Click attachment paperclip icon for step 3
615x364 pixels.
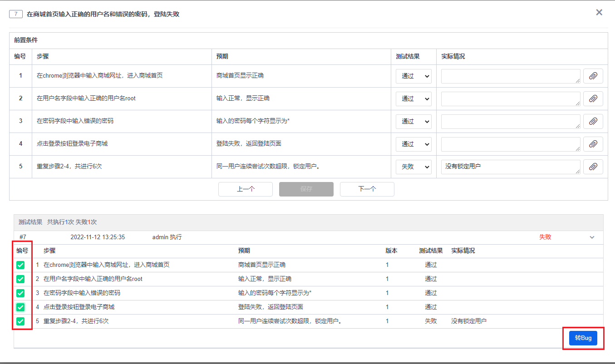click(x=593, y=122)
